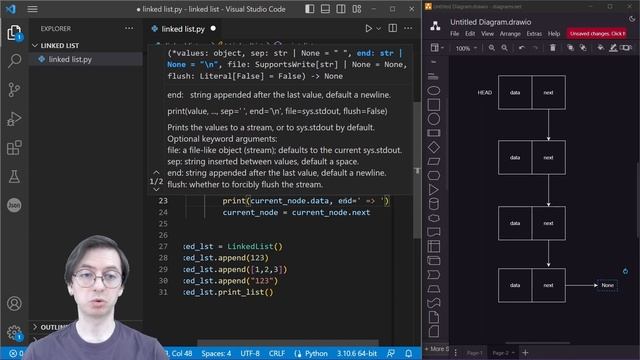Select the triangle shape in draw.io palette
The width and height of the screenshot is (640, 360).
(x=433, y=190)
